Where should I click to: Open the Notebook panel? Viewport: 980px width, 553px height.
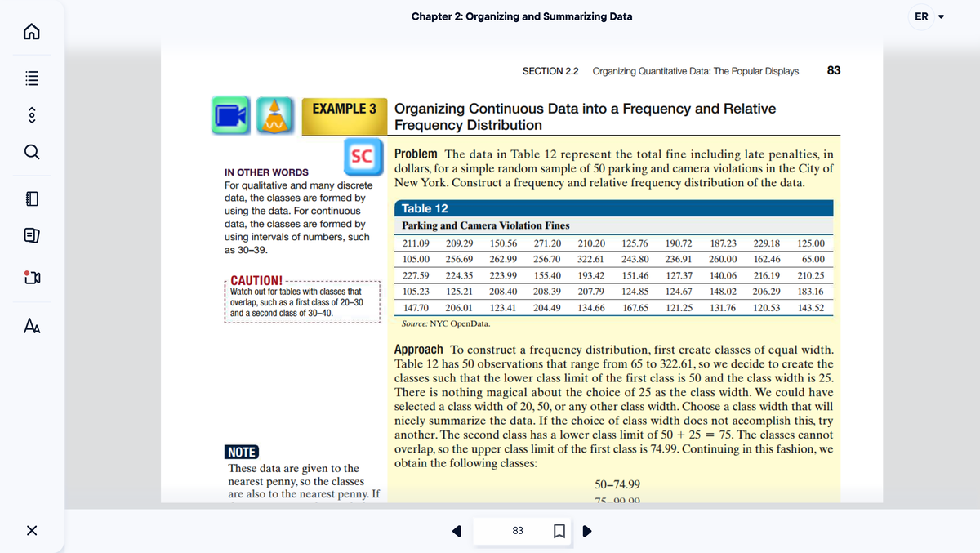coord(31,196)
